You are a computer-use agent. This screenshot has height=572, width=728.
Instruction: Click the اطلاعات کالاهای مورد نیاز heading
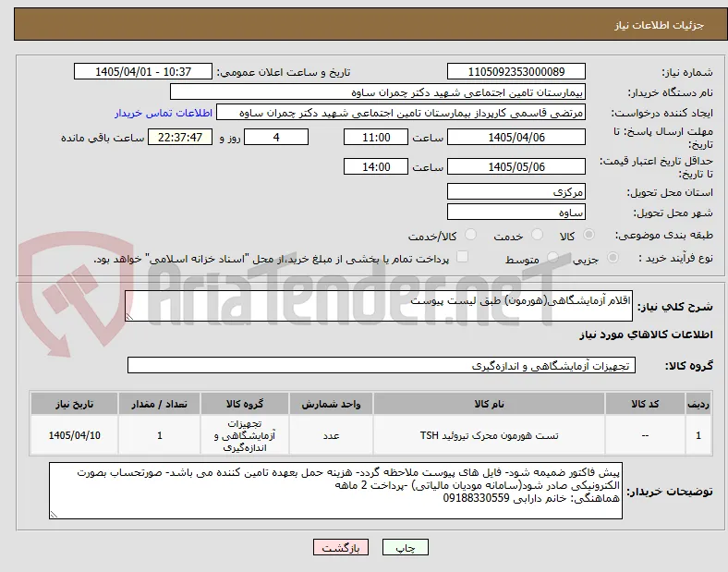point(646,335)
